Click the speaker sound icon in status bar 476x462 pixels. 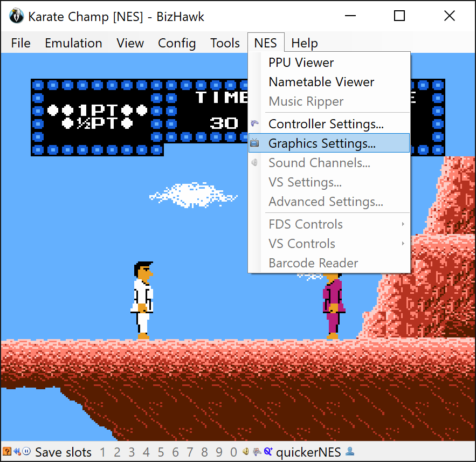[x=246, y=452]
